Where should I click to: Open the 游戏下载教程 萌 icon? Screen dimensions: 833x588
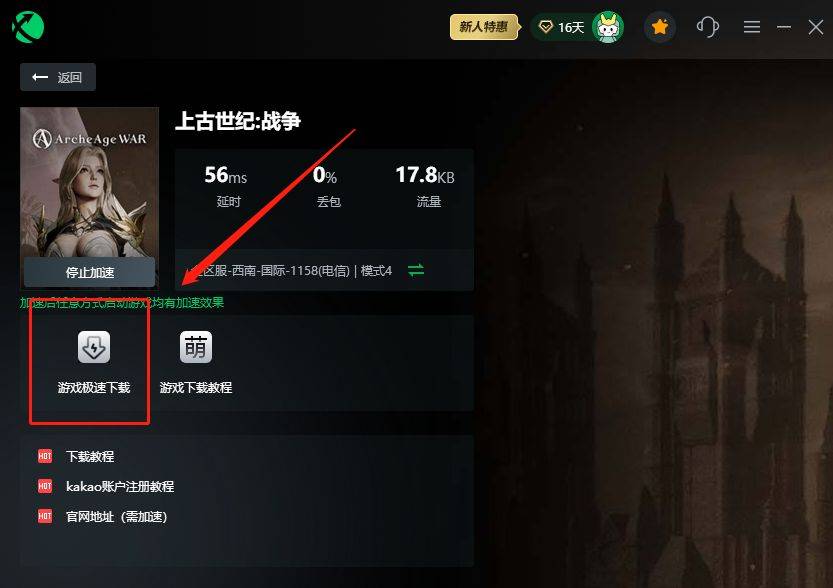[x=196, y=347]
